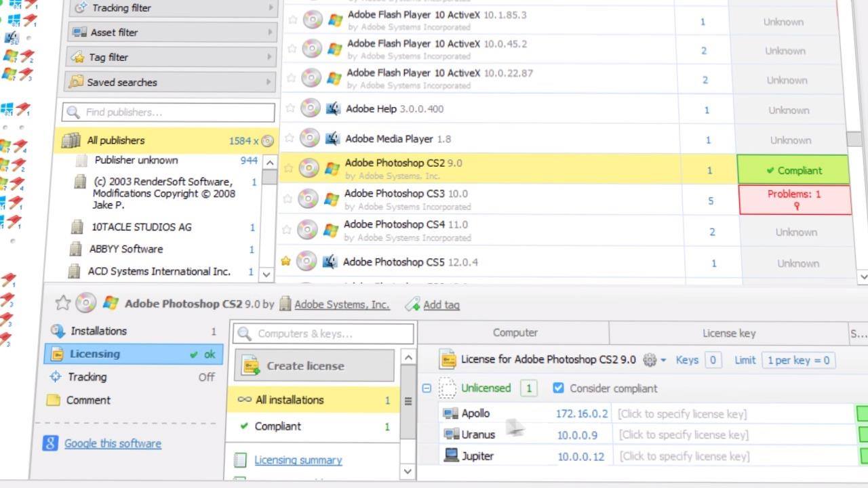Click the Find publishers search field
This screenshot has width=868, height=488.
click(168, 112)
